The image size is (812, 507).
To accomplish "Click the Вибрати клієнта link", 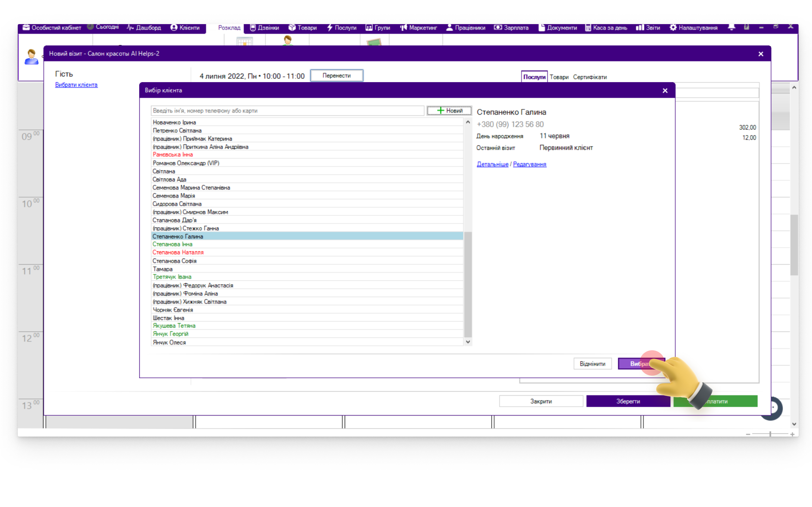I will pos(76,85).
